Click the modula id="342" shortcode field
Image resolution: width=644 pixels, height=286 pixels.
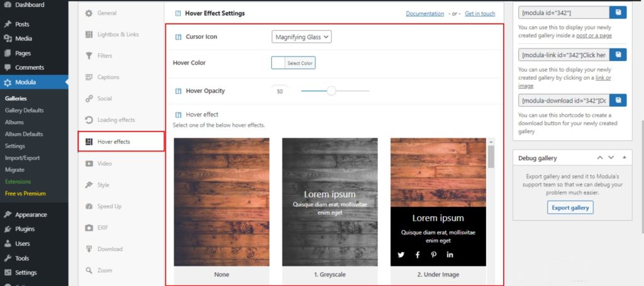click(564, 13)
